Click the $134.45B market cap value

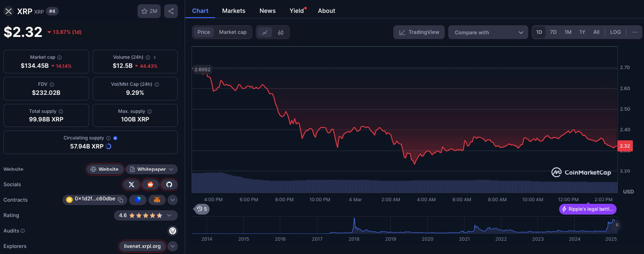click(x=34, y=66)
